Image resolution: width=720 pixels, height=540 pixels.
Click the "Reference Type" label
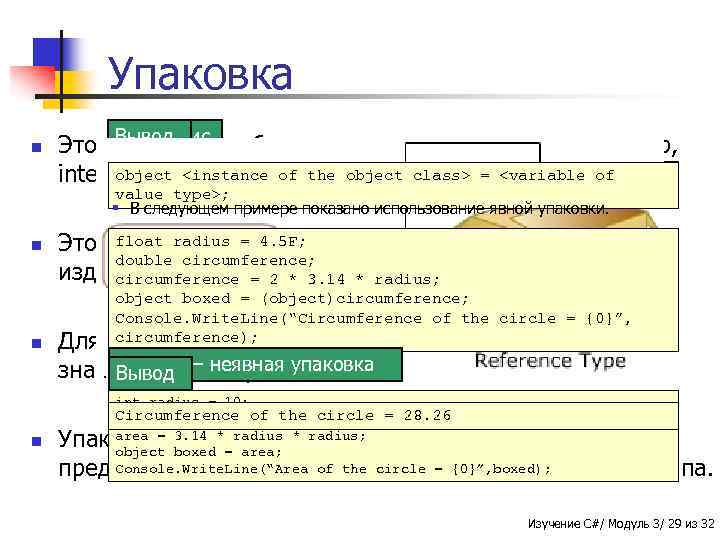(x=550, y=360)
